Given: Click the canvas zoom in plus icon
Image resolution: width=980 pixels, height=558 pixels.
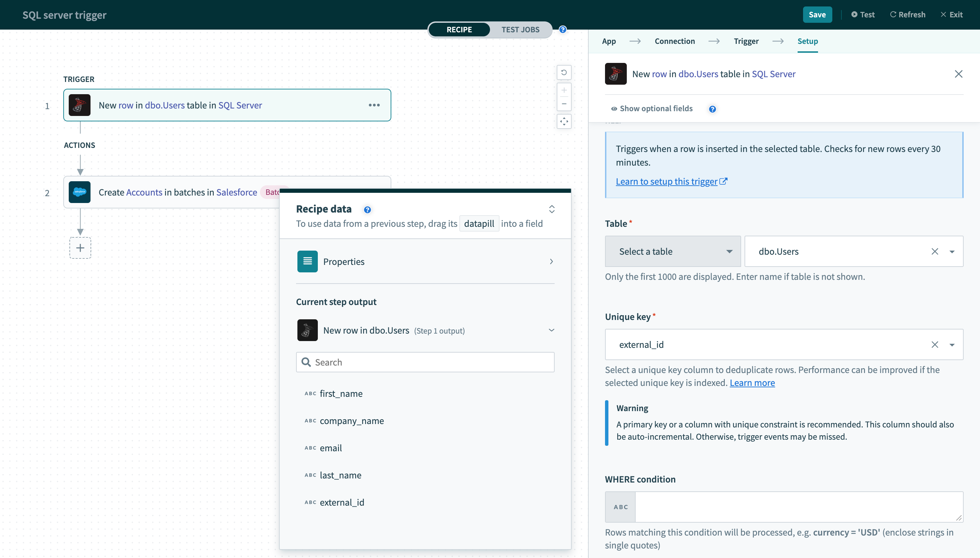Looking at the screenshot, I should pos(563,90).
